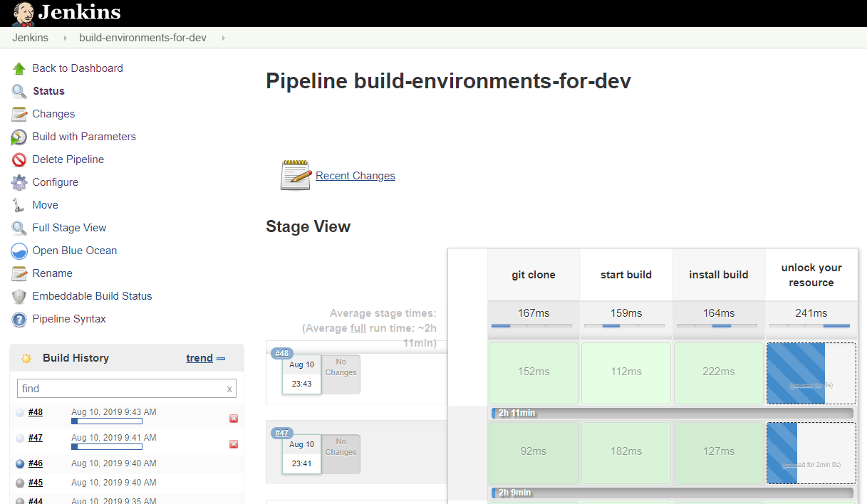867x504 pixels.
Task: Click the Open Blue Ocean icon
Action: (x=19, y=251)
